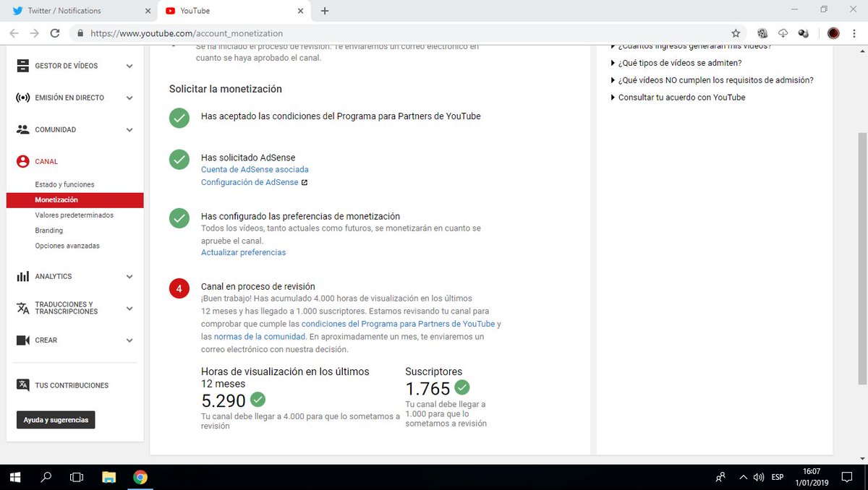
Task: Open the Chrome three-dot menu
Action: pos(854,33)
